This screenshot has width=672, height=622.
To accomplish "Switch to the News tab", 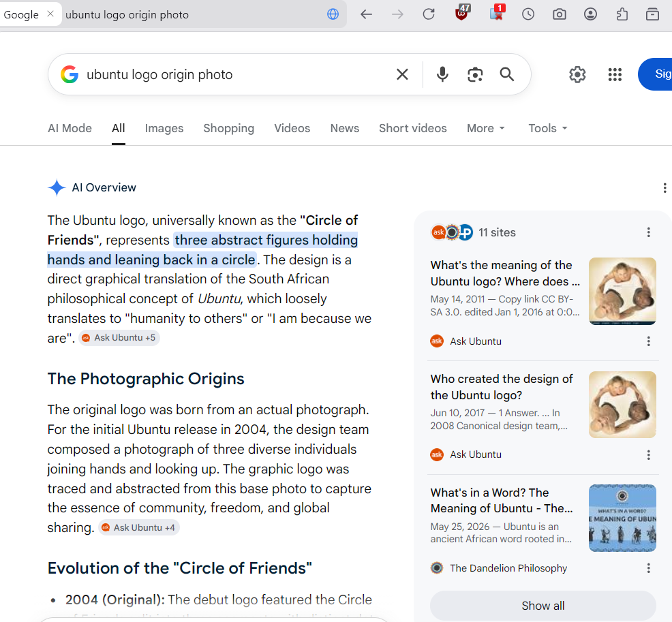I will click(345, 128).
